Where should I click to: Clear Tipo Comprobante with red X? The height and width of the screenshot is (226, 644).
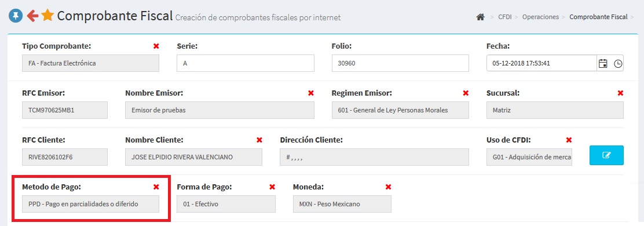coord(156,46)
